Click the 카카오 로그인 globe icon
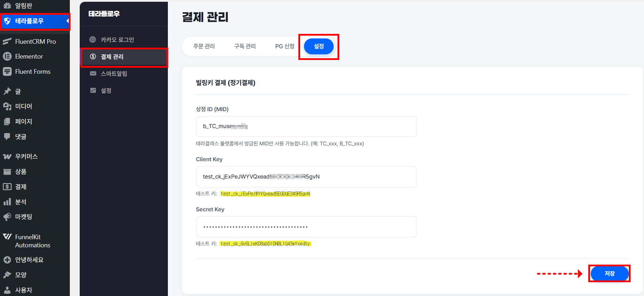 pos(93,40)
